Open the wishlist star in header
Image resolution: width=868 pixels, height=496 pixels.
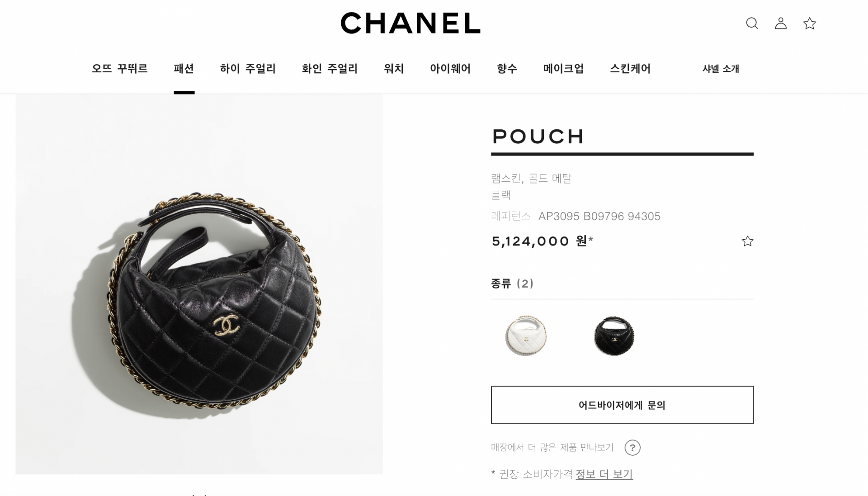point(809,23)
